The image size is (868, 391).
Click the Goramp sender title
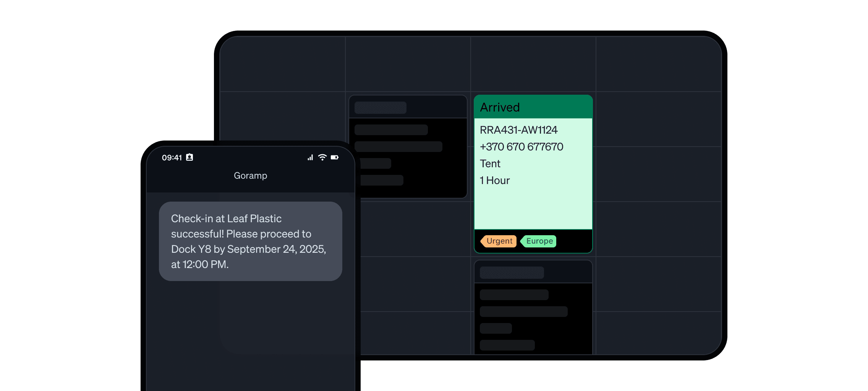(251, 176)
